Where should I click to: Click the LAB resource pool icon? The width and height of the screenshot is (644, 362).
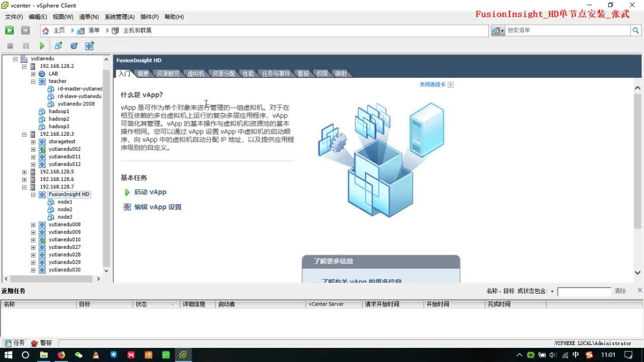pos(42,74)
